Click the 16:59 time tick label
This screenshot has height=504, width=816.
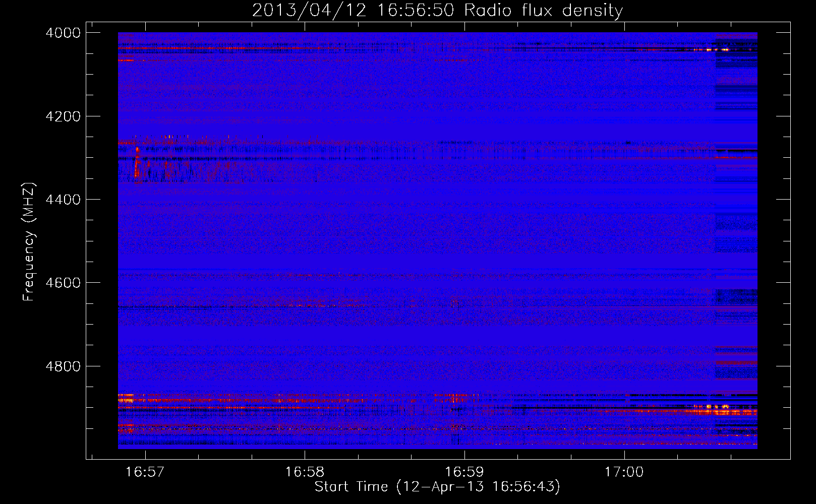(464, 472)
